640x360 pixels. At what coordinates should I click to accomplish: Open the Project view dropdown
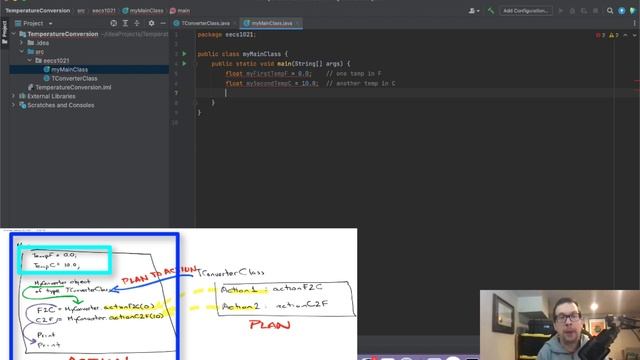click(34, 23)
